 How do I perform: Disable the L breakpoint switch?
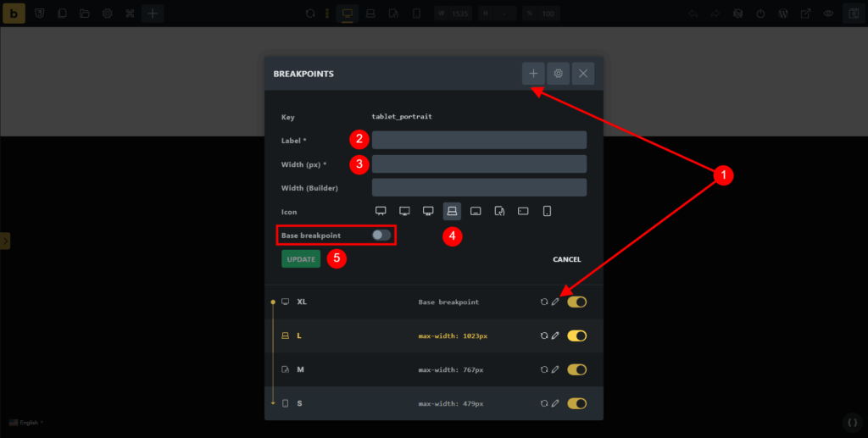coord(576,335)
